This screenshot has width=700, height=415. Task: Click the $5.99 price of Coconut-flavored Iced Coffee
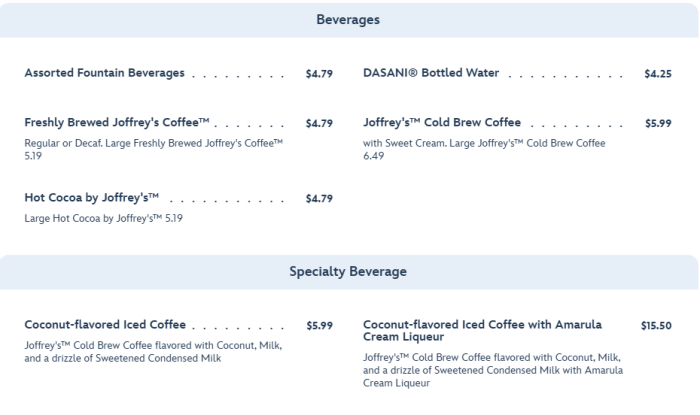click(319, 326)
